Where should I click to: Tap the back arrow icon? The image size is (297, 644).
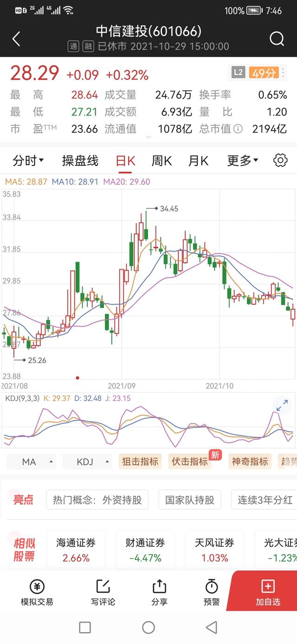[16, 39]
